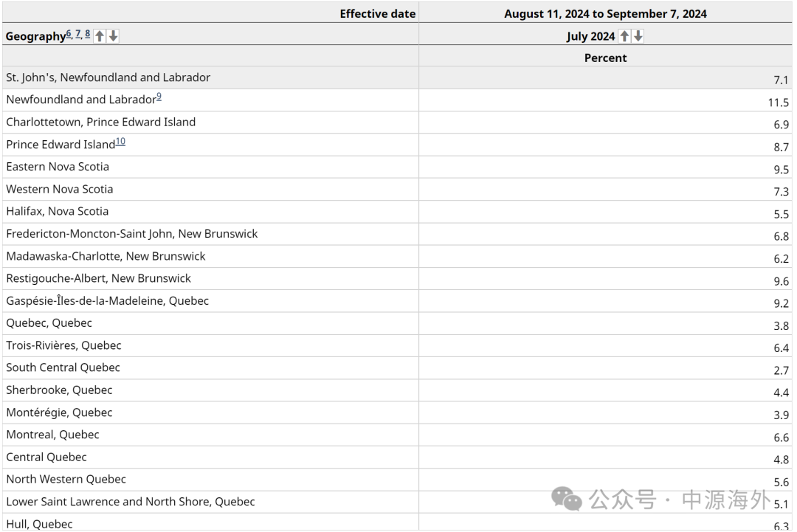This screenshot has height=532, width=797.
Task: Click the Effective date header cell
Action: click(x=210, y=14)
